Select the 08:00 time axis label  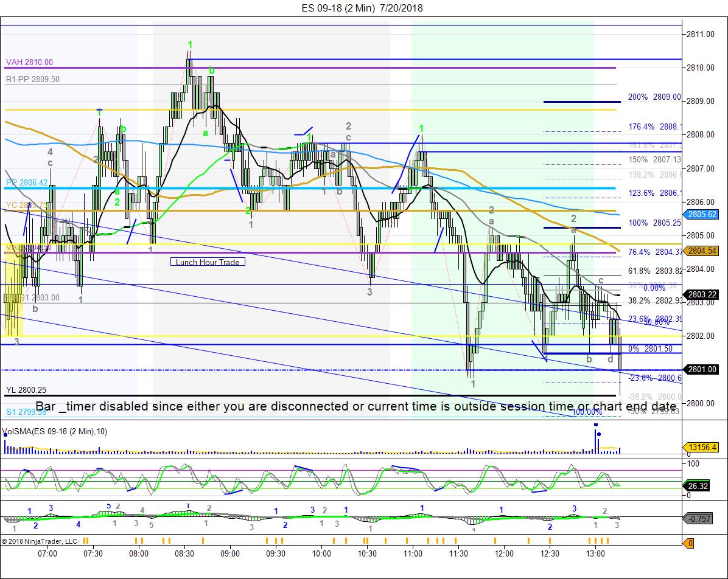[139, 553]
